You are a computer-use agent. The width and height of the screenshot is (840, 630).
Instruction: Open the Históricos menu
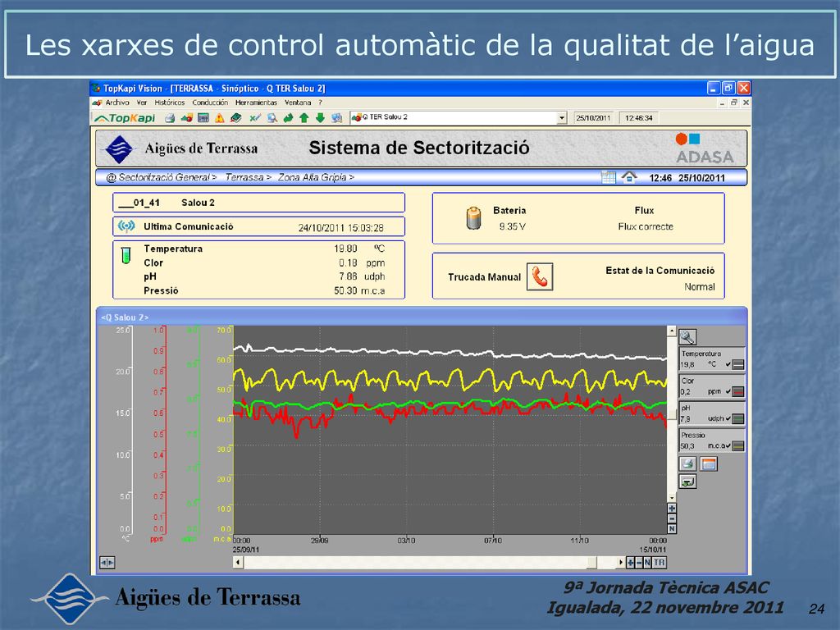click(x=169, y=103)
